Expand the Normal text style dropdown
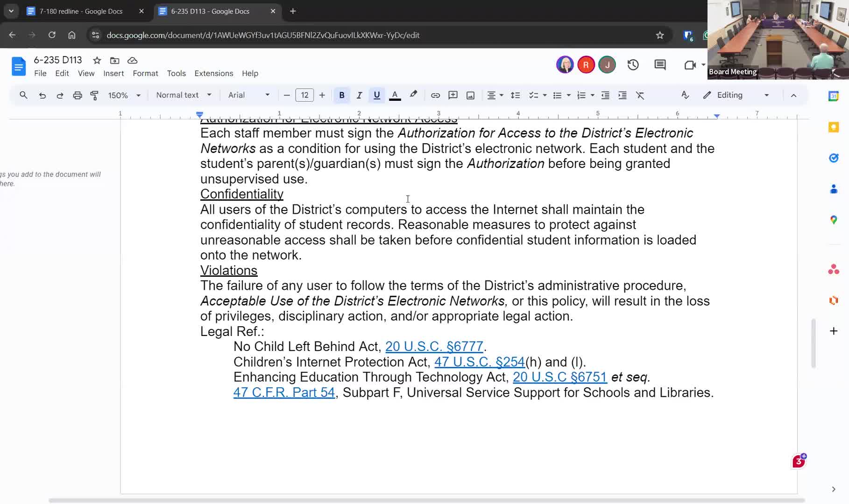This screenshot has height=504, width=849. pos(183,95)
